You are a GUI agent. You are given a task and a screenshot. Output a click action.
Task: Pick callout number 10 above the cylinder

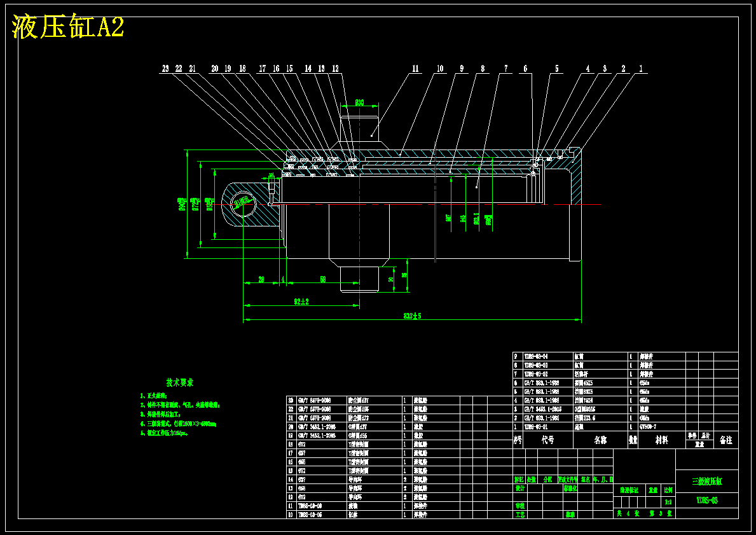pos(440,69)
